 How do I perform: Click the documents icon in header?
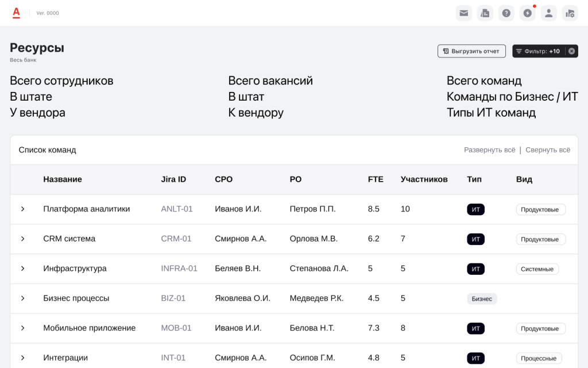tap(485, 13)
